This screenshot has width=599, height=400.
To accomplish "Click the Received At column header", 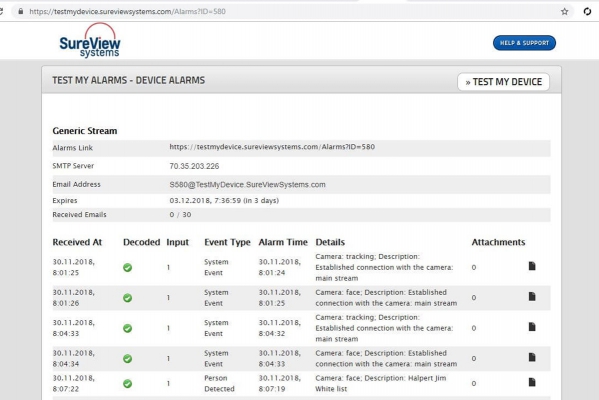I will coord(77,242).
